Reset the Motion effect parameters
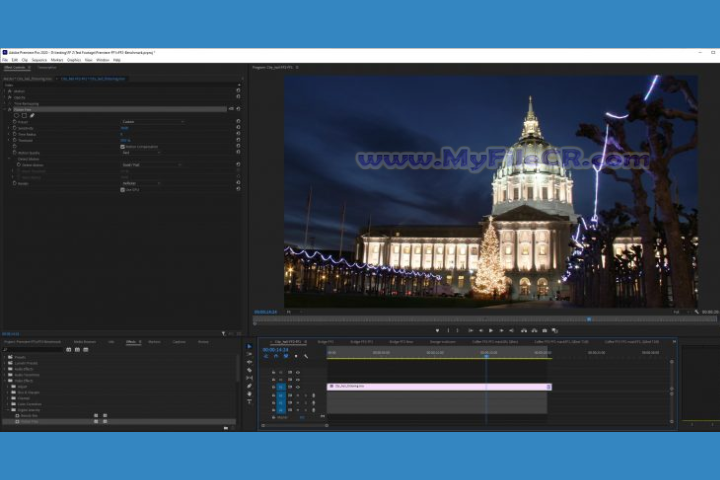Image resolution: width=720 pixels, height=480 pixels. [x=238, y=91]
